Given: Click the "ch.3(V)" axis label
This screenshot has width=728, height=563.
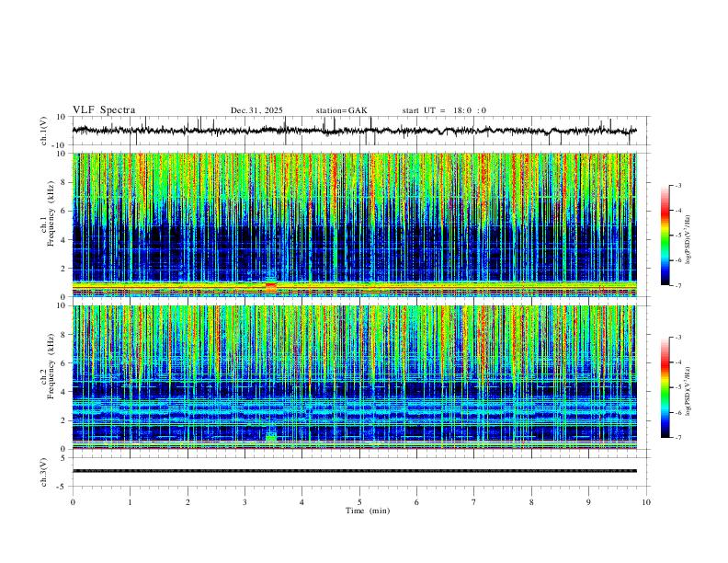Looking at the screenshot, I should coord(45,472).
